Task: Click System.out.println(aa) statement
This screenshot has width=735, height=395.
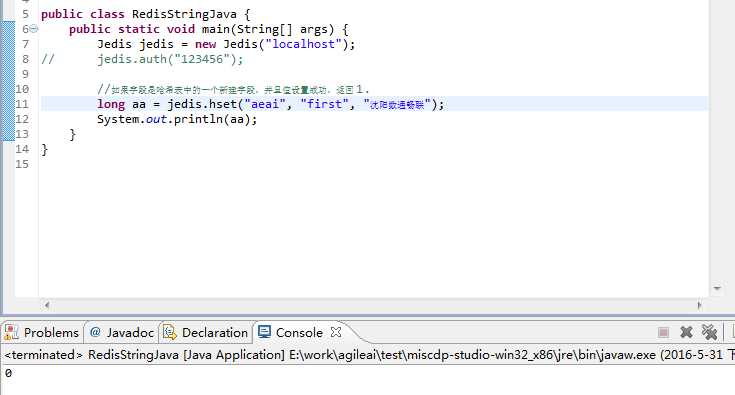Action: tap(177, 119)
